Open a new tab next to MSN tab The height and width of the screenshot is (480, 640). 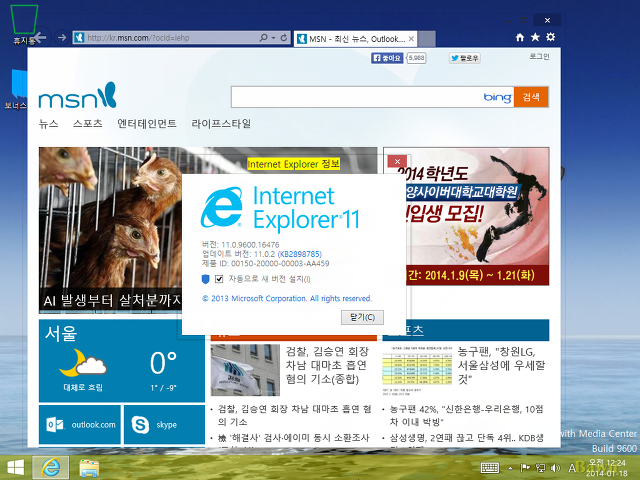(427, 39)
